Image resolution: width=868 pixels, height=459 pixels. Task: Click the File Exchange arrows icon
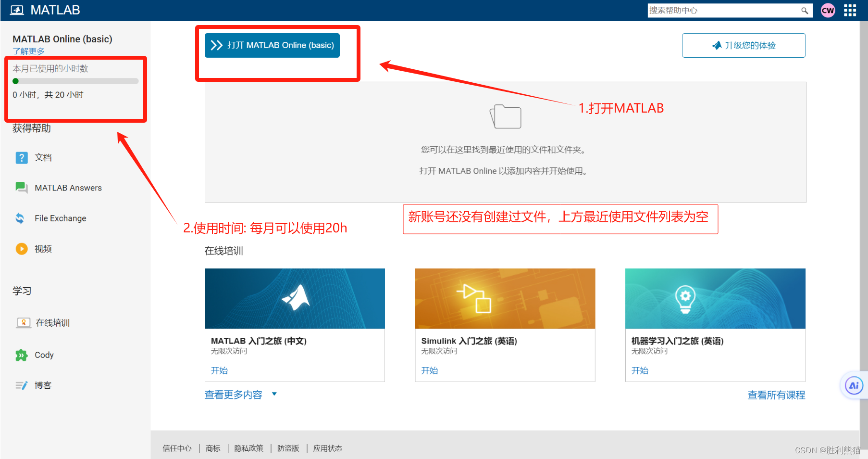[x=20, y=218]
